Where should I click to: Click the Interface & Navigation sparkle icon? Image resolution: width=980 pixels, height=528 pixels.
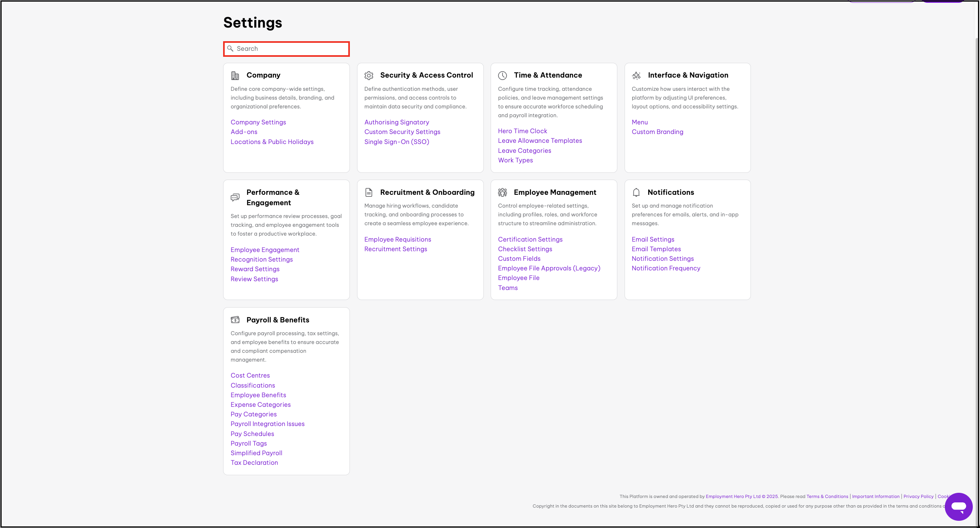[636, 75]
